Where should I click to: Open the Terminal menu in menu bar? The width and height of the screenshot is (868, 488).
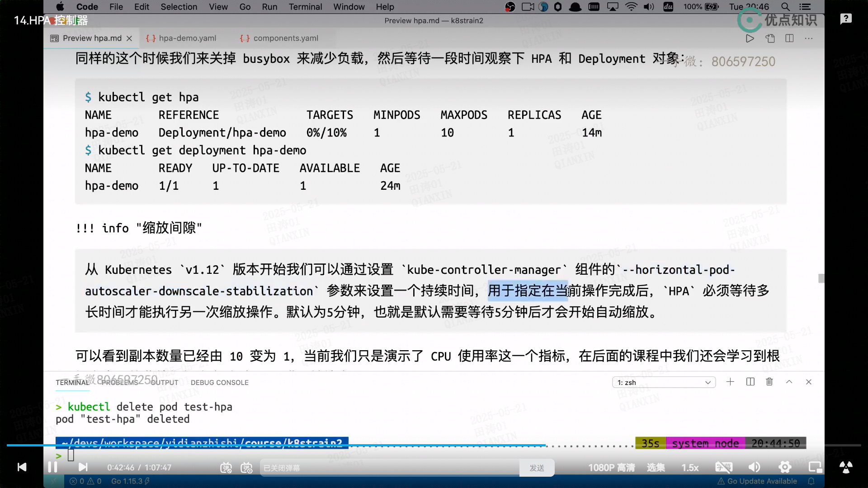[x=305, y=7]
